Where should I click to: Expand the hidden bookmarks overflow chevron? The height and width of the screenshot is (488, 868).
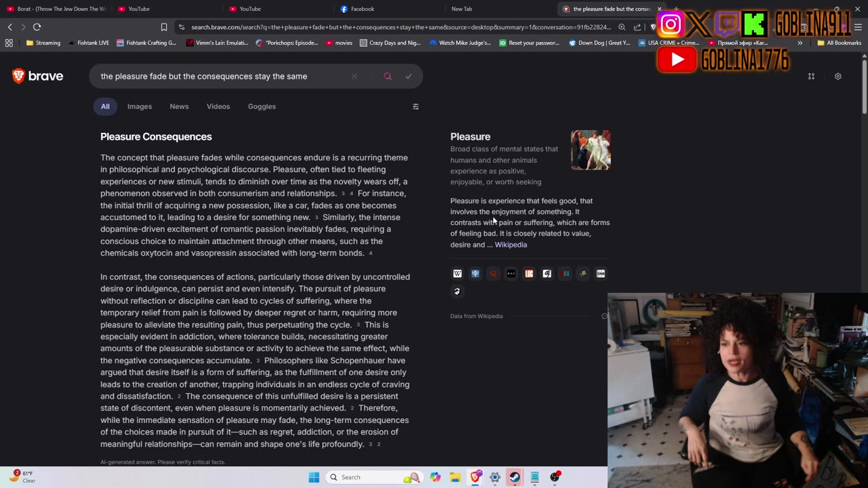point(800,43)
